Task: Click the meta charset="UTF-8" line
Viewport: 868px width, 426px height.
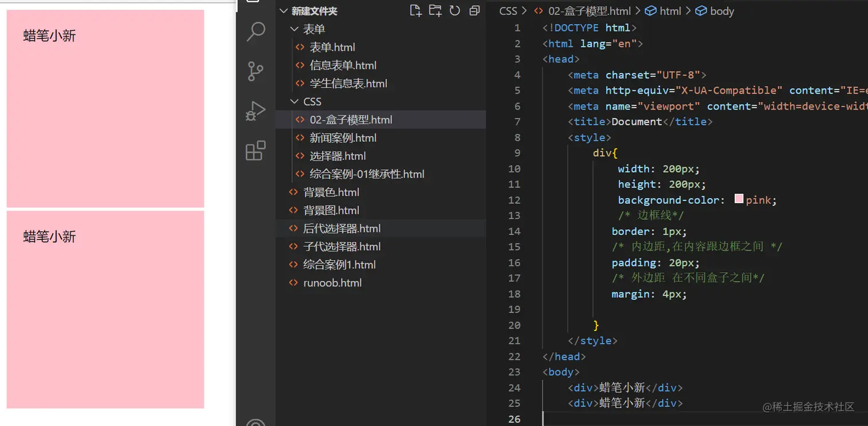Action: tap(637, 75)
